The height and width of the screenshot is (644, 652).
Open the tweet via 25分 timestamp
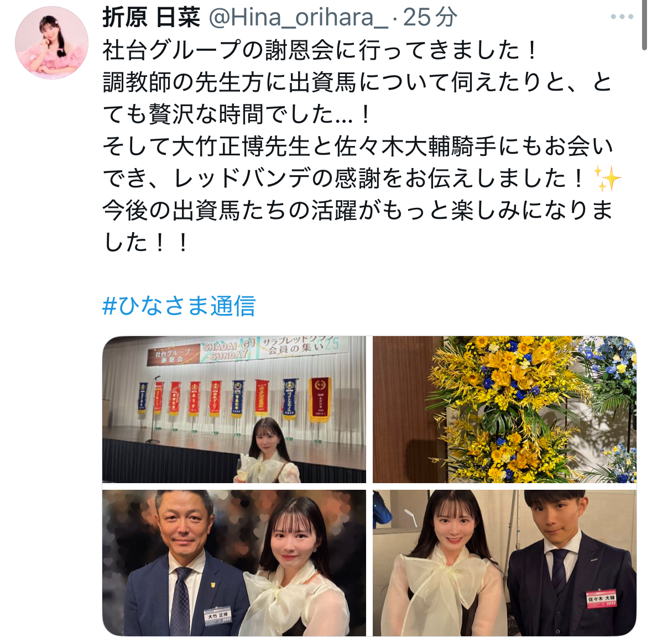click(x=430, y=18)
